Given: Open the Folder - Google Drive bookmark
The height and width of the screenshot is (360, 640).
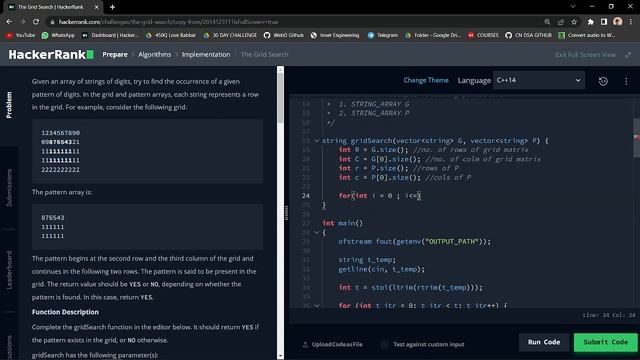Looking at the screenshot, I should 433,35.
